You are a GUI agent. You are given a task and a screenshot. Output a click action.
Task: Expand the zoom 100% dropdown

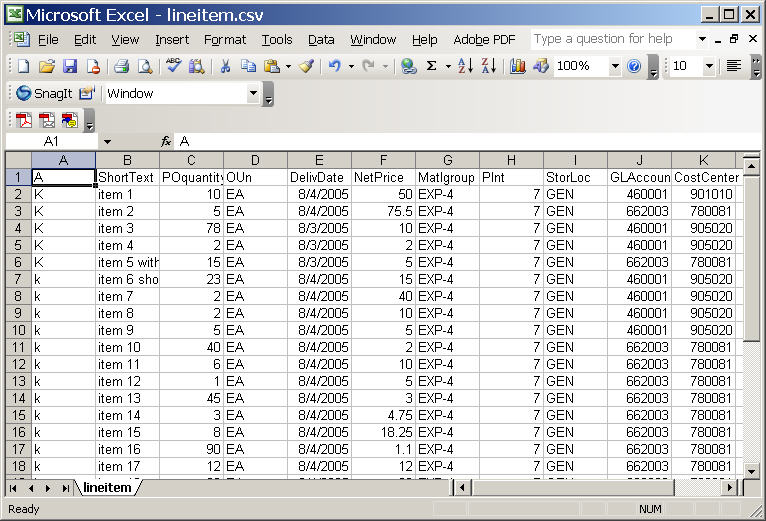click(x=614, y=66)
